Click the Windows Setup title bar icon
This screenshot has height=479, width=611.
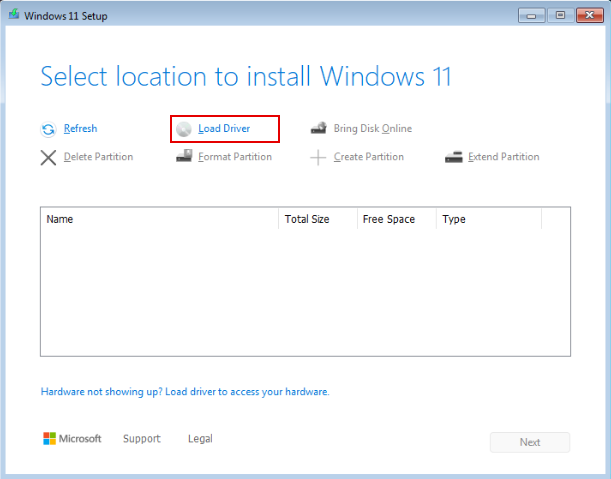[x=13, y=16]
